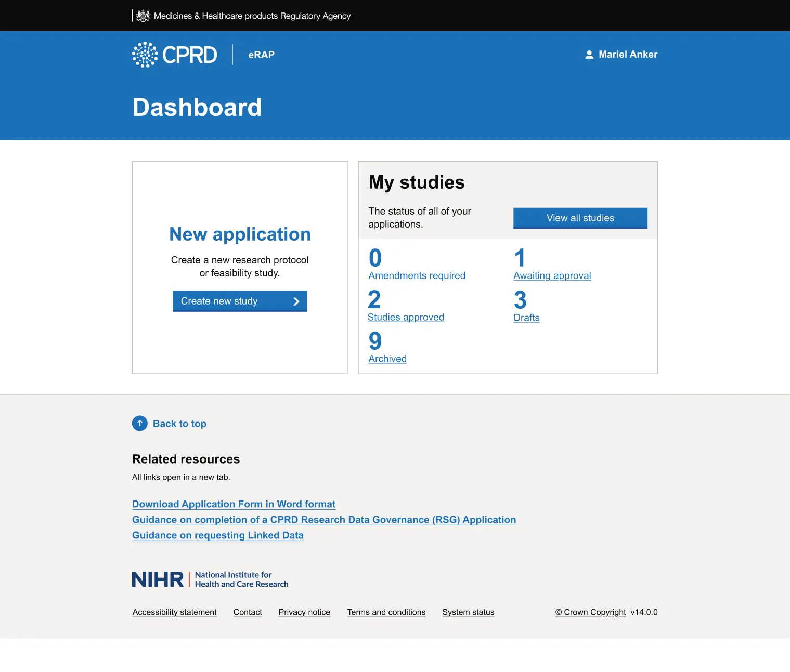This screenshot has width=790, height=672.
Task: Open the Amendments required link
Action: pyautogui.click(x=416, y=275)
